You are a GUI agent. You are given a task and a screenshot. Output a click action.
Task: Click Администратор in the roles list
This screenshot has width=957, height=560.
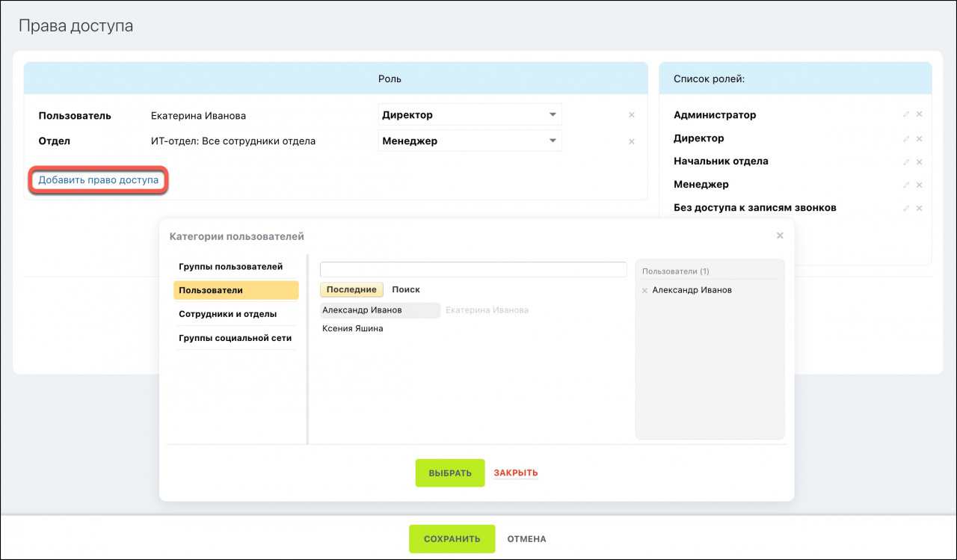tap(715, 115)
